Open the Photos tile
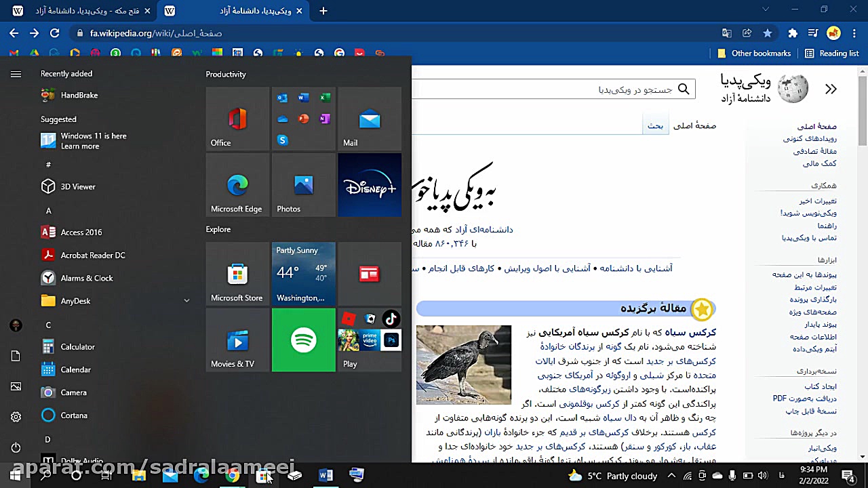Viewport: 868px width, 488px height. tap(303, 185)
